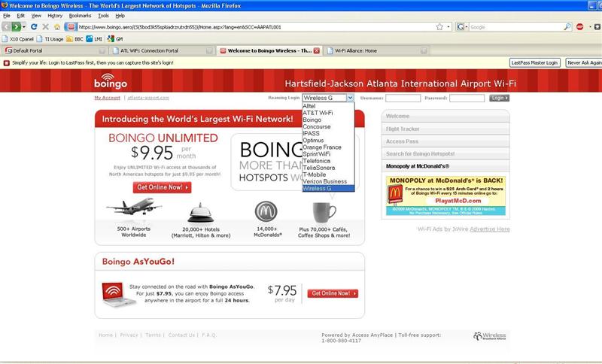This screenshot has height=364, width=602.
Task: Click the search magnifier icon
Action: 567,27
